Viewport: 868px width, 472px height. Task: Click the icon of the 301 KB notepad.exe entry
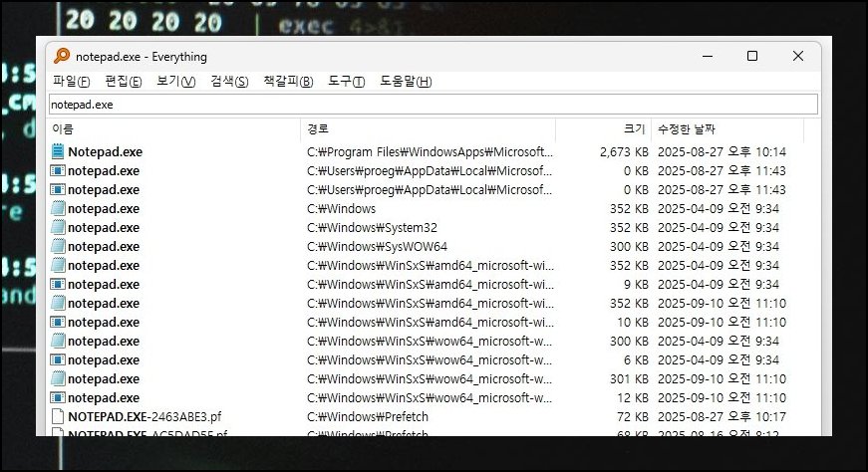tap(58, 378)
